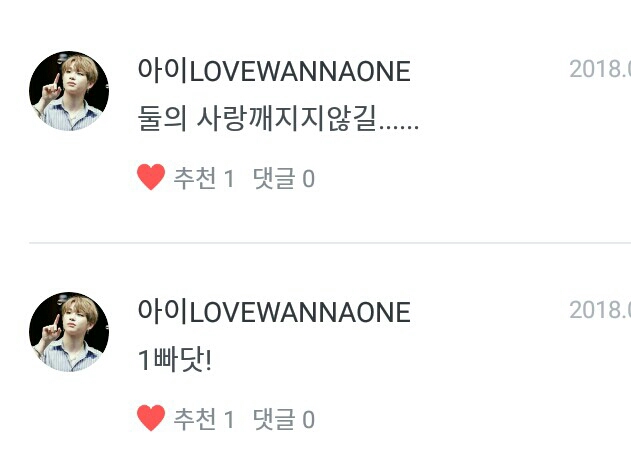Viewport: 631px width, 473px height.
Task: Open the profile picture beside the 둘의 사랑깨지지않길 comment
Action: click(x=69, y=91)
